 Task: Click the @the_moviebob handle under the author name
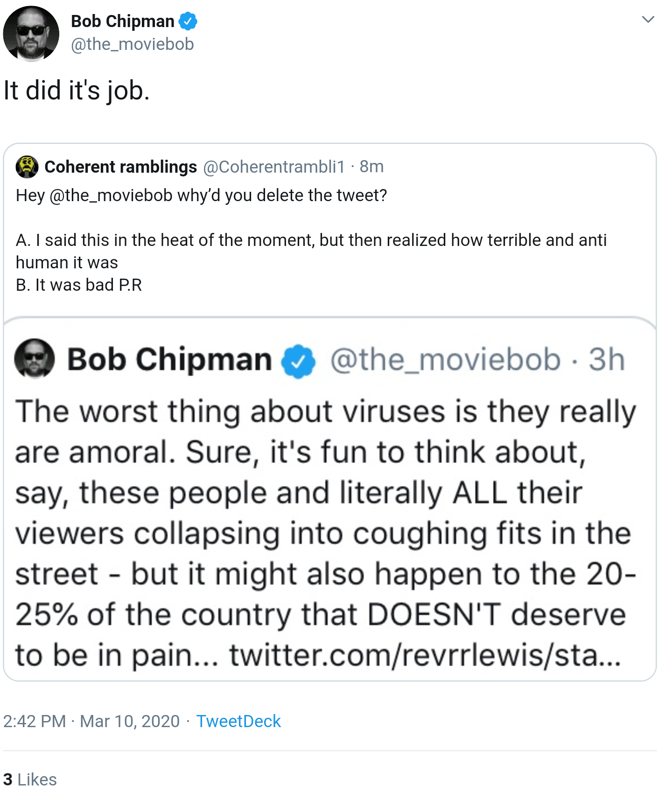(x=132, y=44)
